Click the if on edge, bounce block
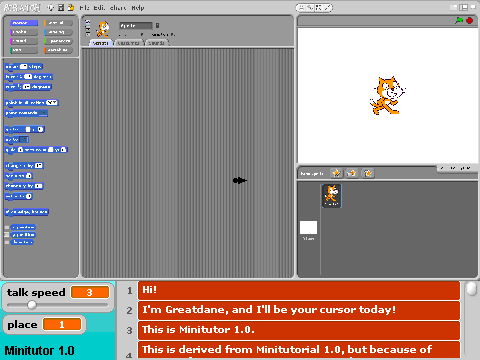 tap(27, 212)
